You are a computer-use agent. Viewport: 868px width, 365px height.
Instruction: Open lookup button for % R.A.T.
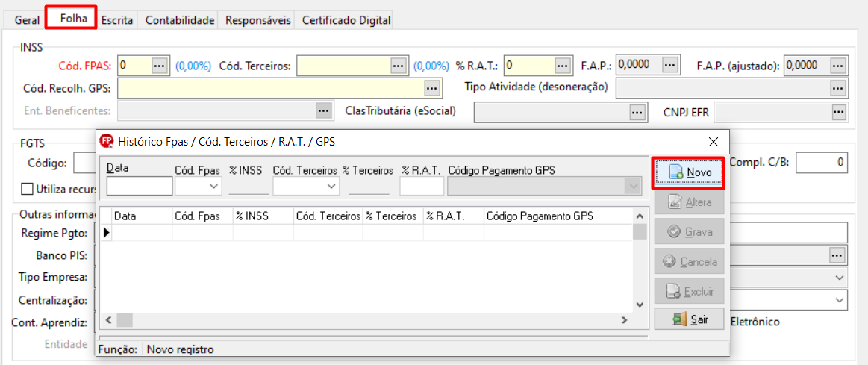563,66
